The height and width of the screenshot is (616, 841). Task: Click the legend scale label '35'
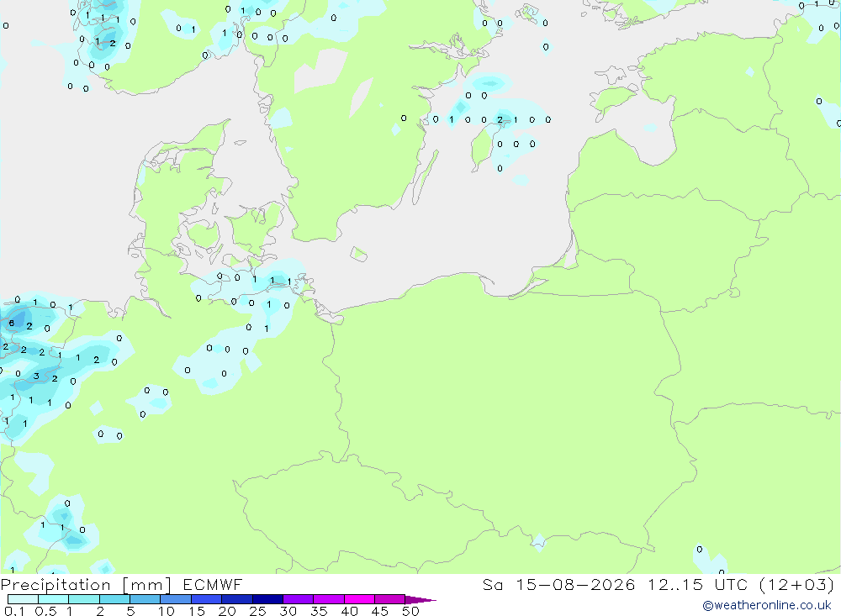[x=319, y=611]
